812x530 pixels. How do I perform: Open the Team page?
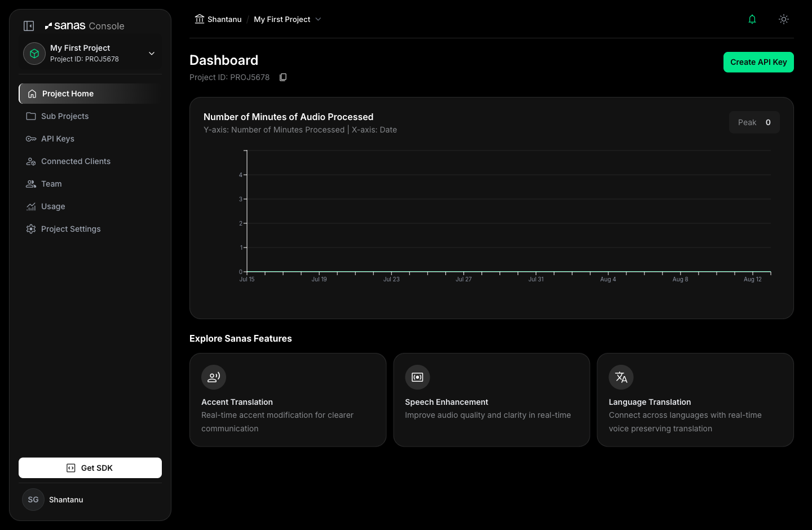click(90, 184)
